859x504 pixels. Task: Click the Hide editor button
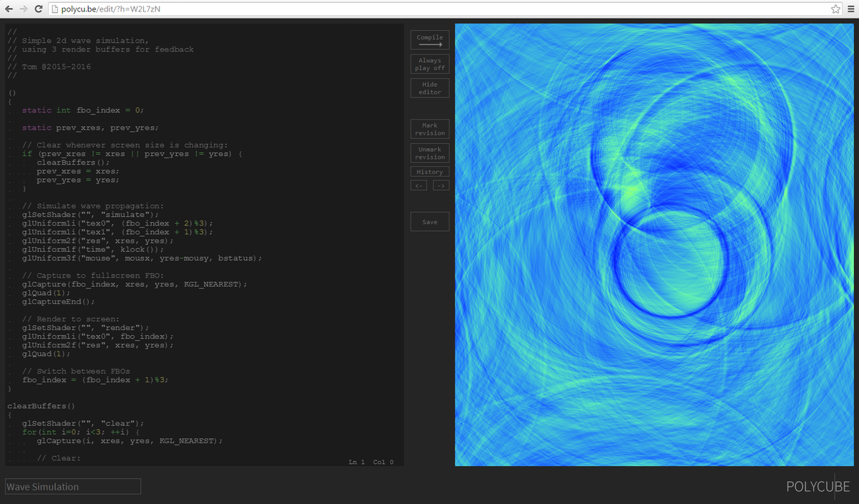[429, 88]
